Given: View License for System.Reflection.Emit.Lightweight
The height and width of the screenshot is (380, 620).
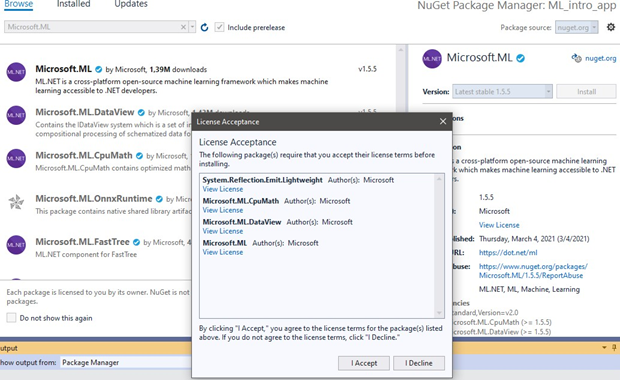Looking at the screenshot, I should (x=223, y=189).
